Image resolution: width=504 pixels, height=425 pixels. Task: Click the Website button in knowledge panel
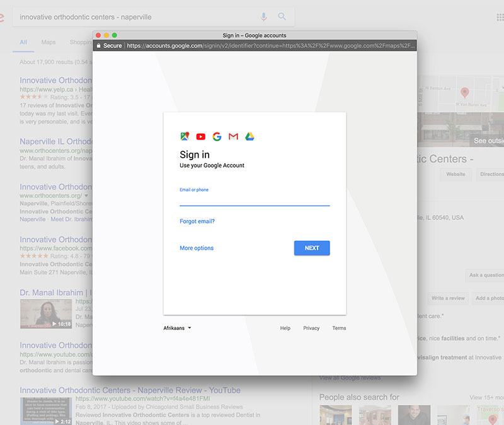(455, 174)
